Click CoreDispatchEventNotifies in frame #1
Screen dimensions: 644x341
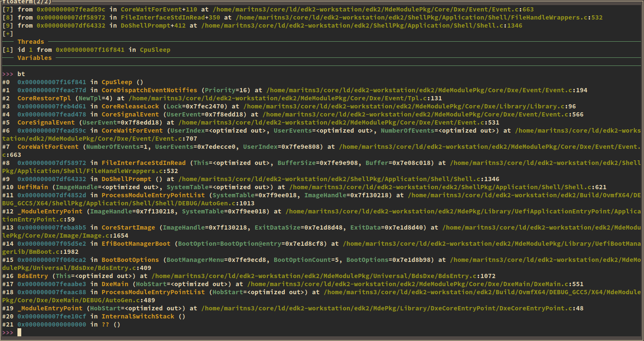(x=149, y=90)
